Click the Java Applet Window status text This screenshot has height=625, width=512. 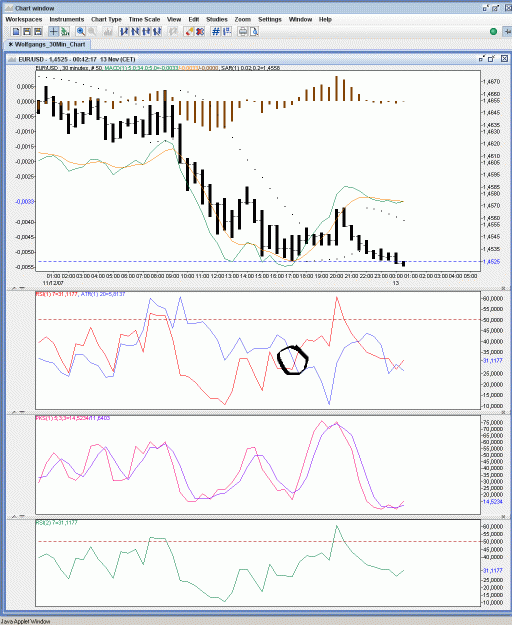(x=26, y=621)
